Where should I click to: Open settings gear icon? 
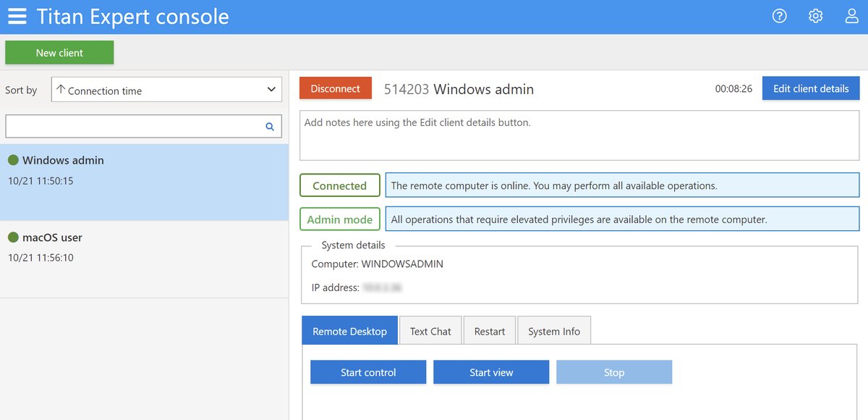point(815,16)
